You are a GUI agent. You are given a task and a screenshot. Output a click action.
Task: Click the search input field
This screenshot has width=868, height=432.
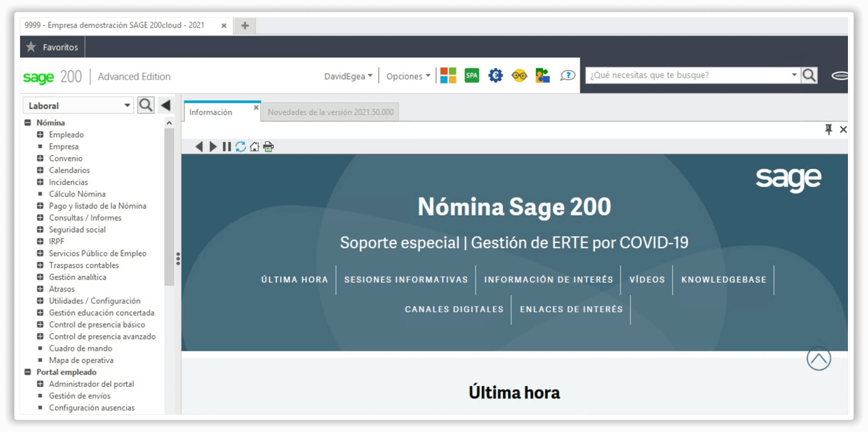(688, 75)
